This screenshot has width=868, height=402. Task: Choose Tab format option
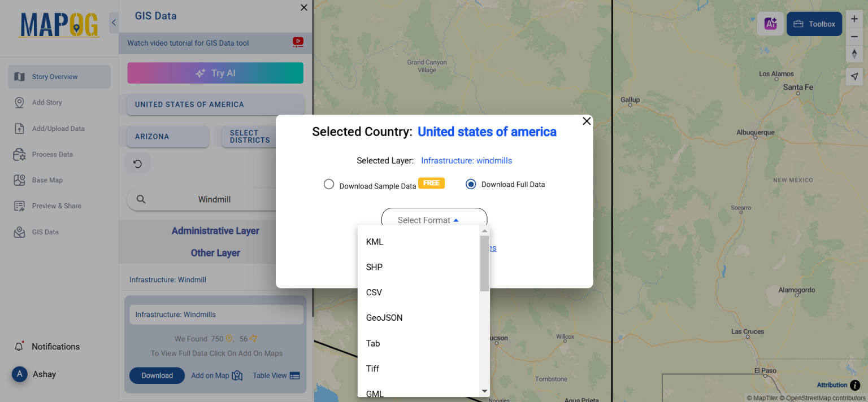[x=419, y=343]
